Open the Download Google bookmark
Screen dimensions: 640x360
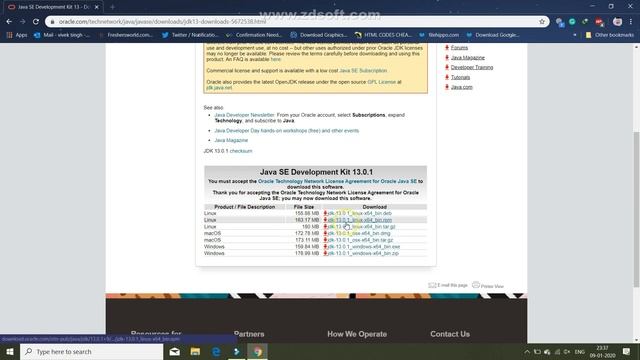pos(493,35)
